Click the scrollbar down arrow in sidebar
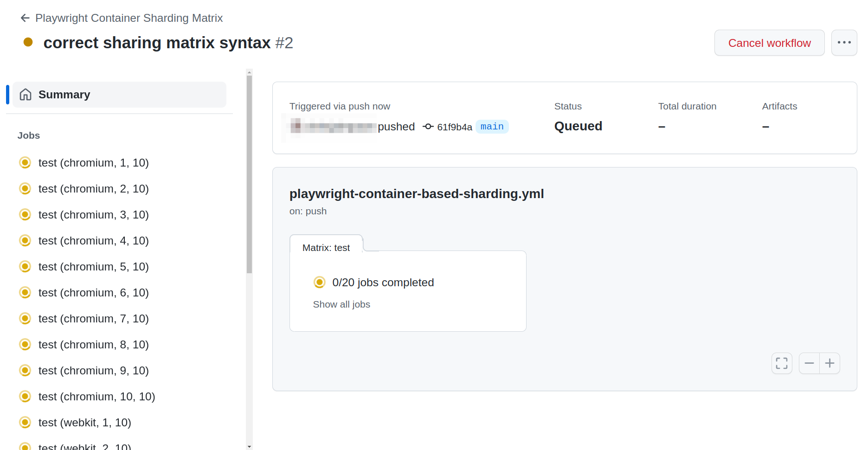868x450 pixels. click(x=249, y=447)
